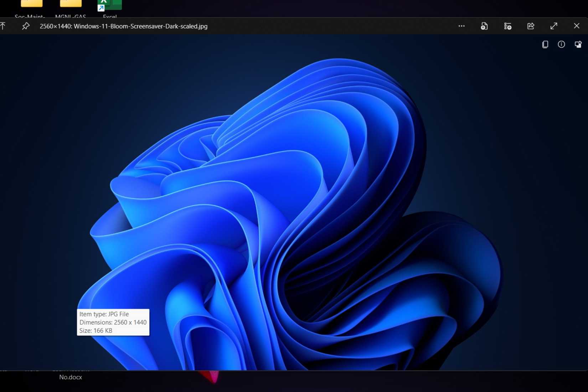The width and height of the screenshot is (588, 392).
Task: Click the No.docx file label on the desktop
Action: (71, 377)
